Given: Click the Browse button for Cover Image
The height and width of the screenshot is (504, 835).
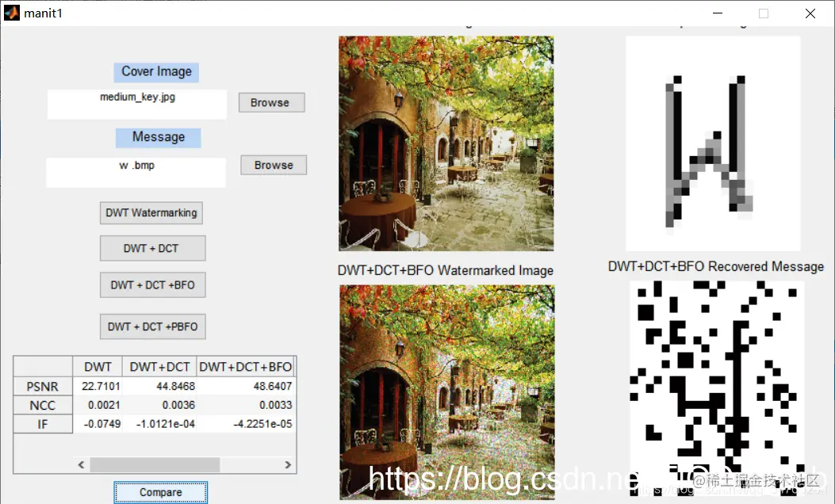Looking at the screenshot, I should [271, 103].
